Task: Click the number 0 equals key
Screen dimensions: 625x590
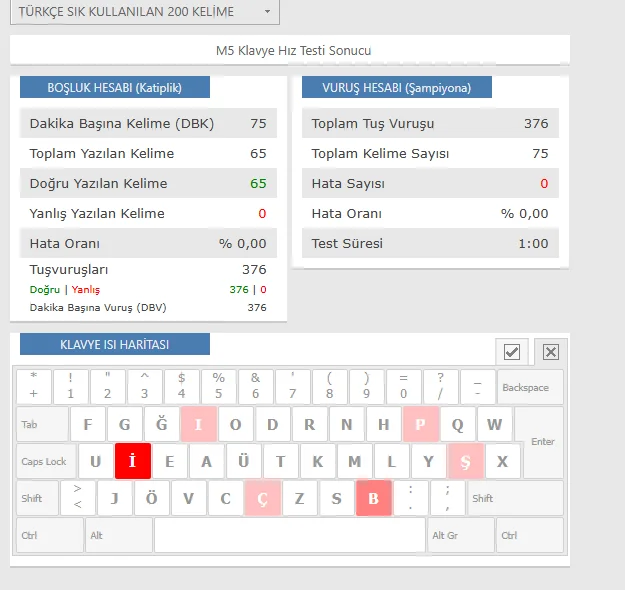Action: 403,387
